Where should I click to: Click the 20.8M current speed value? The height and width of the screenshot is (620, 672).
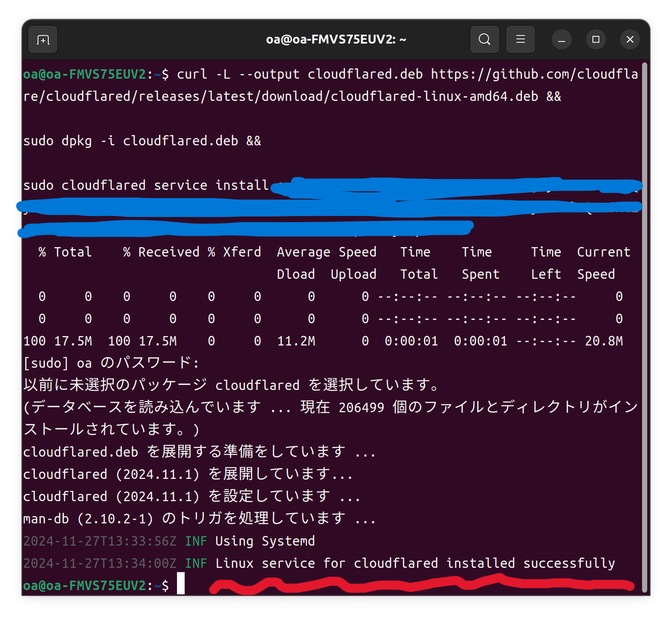[x=604, y=341]
